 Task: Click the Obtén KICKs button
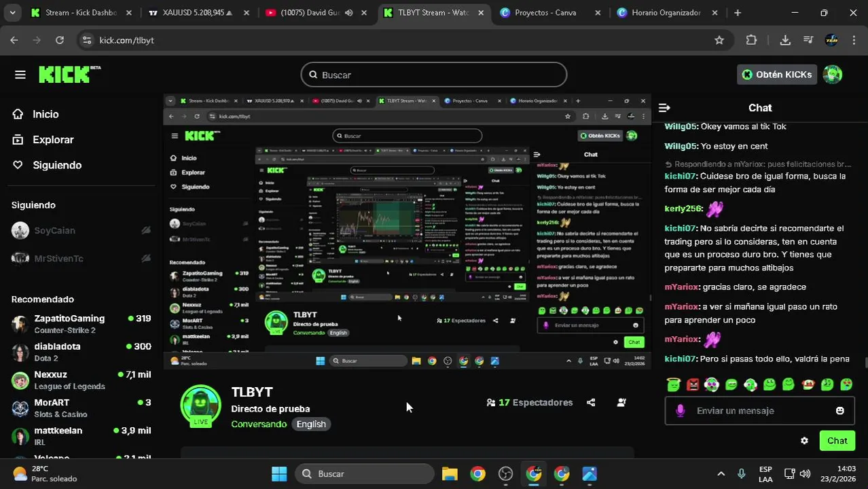coord(777,75)
